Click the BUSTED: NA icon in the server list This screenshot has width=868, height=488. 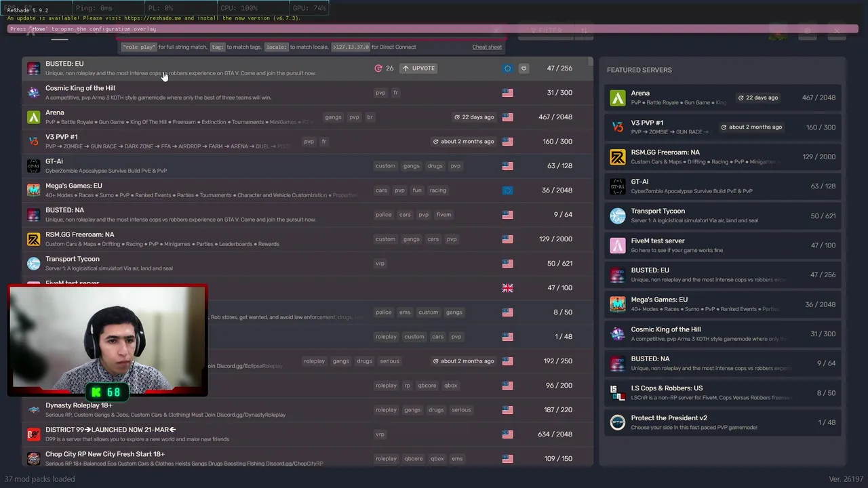tap(33, 215)
